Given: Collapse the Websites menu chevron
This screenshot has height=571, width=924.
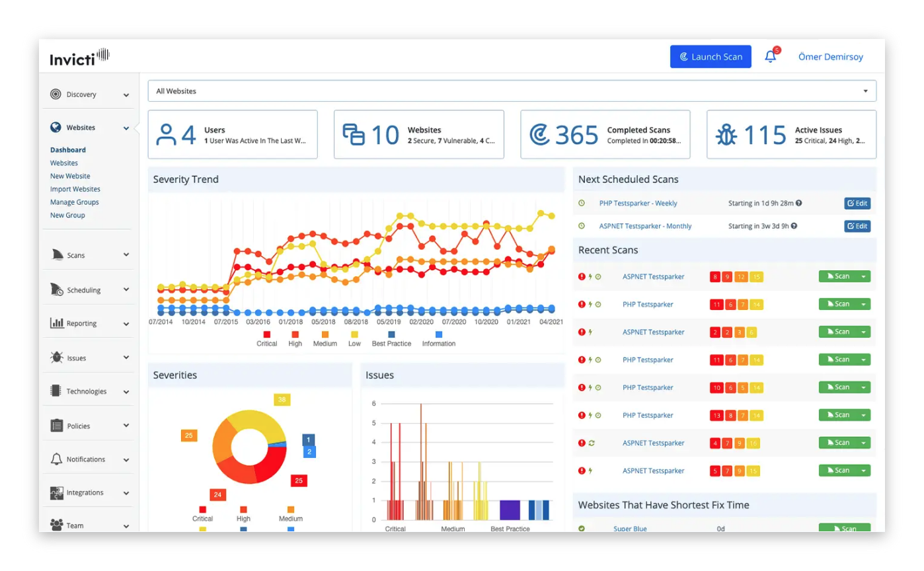Looking at the screenshot, I should click(126, 128).
